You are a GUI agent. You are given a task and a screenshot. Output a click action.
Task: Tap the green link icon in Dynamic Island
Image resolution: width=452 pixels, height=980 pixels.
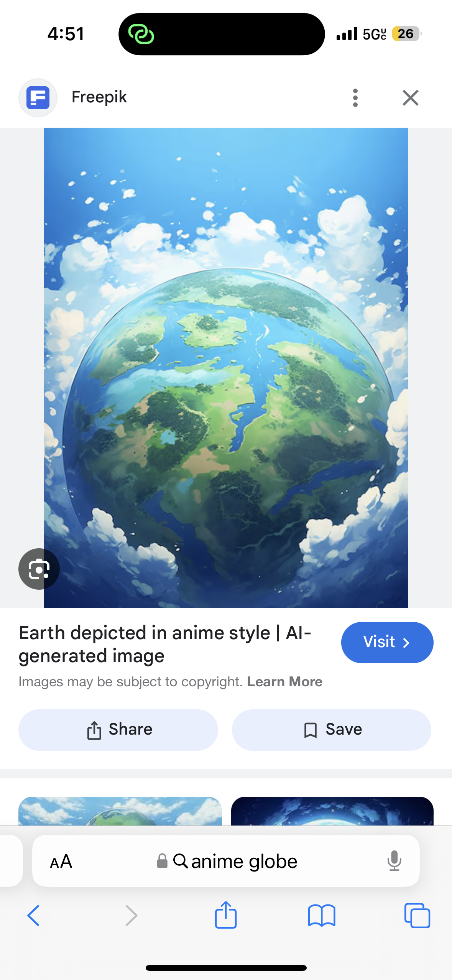(141, 34)
